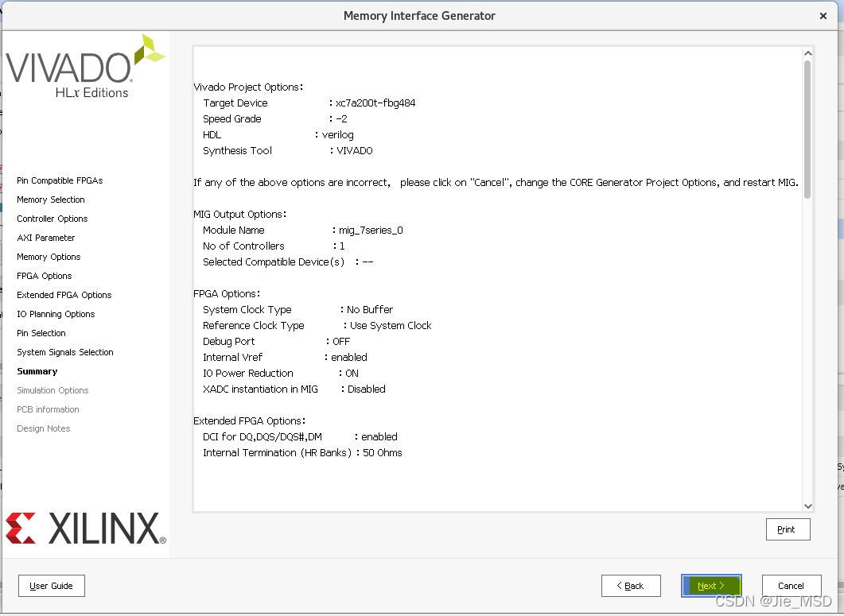Open Controller Options step
The height and width of the screenshot is (616, 844).
coord(53,219)
